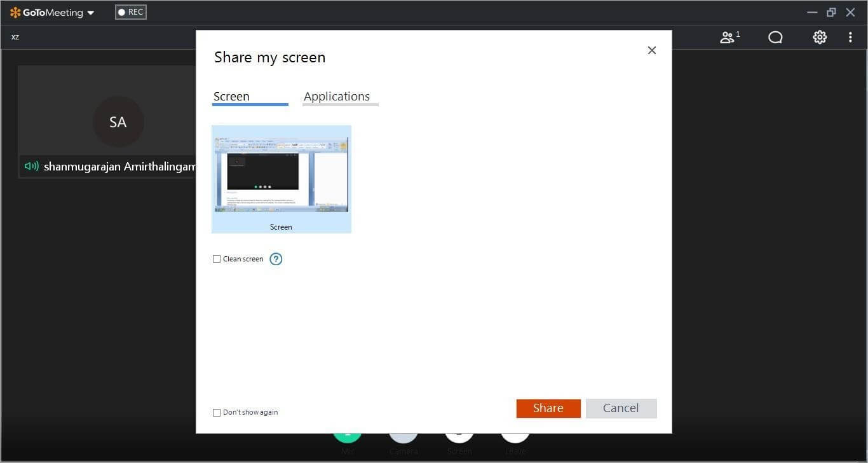The height and width of the screenshot is (463, 868).
Task: Enable the Clean screen option
Action: point(217,259)
